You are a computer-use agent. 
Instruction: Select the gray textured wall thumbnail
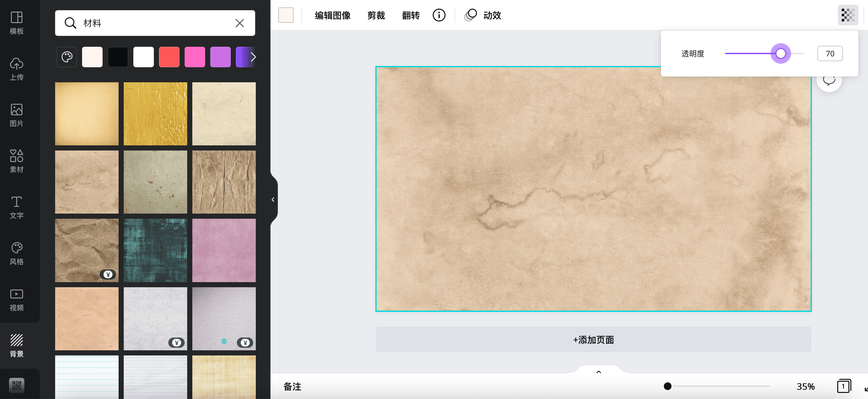(224, 319)
